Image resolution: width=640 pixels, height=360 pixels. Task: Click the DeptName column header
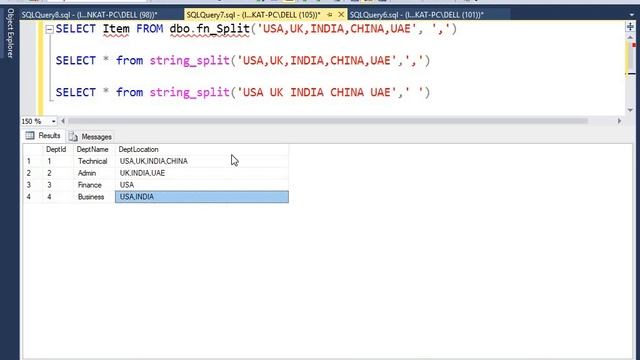coord(93,149)
